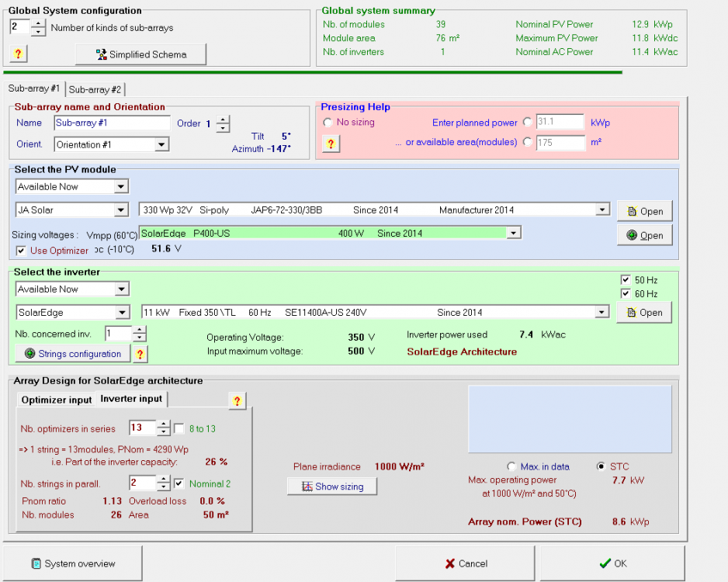
Task: Confirm with the OK button
Action: click(612, 563)
